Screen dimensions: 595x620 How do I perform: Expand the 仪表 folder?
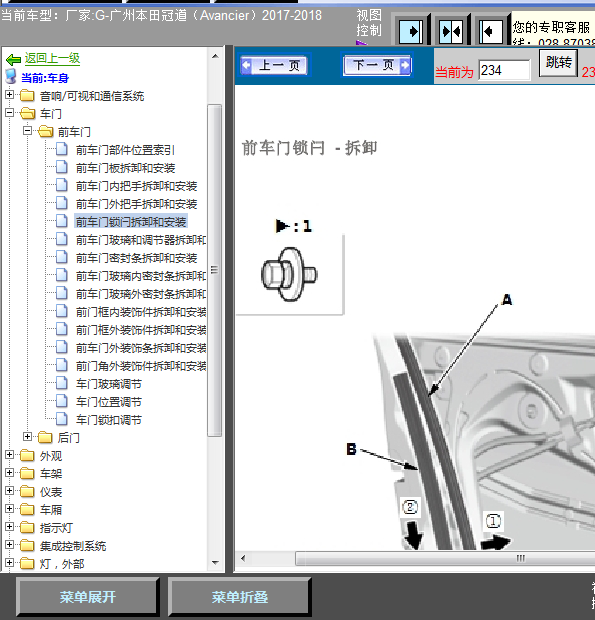click(9, 491)
